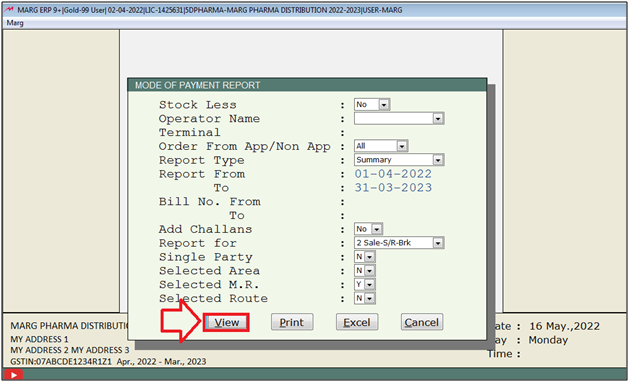Expand the Report Type Summary dropdown
The height and width of the screenshot is (382, 630).
(x=438, y=160)
